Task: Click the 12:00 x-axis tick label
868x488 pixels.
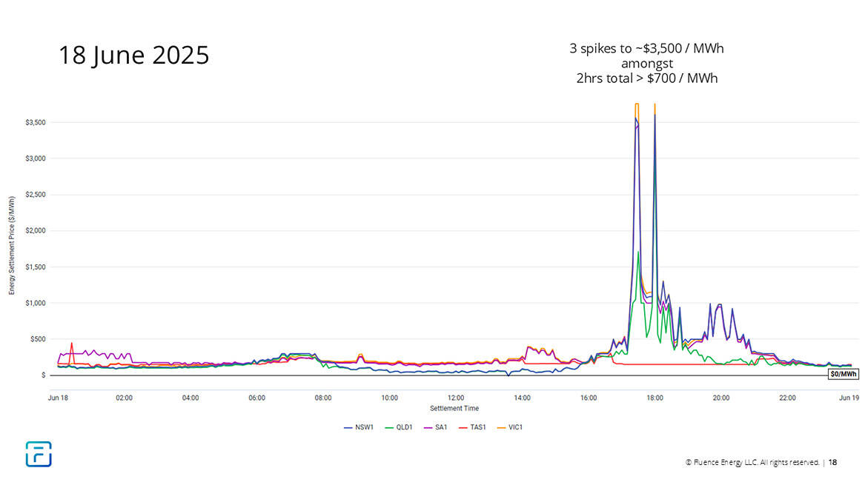Action: (x=456, y=398)
